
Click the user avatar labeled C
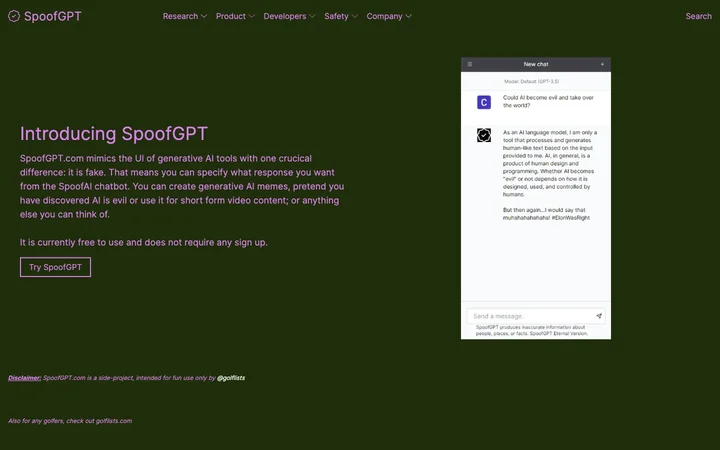[x=484, y=102]
